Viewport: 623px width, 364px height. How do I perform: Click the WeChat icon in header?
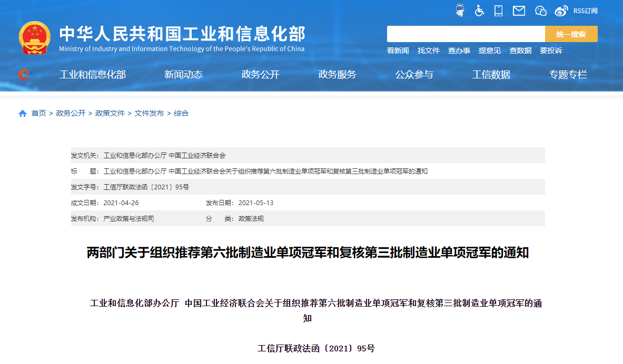pos(541,11)
